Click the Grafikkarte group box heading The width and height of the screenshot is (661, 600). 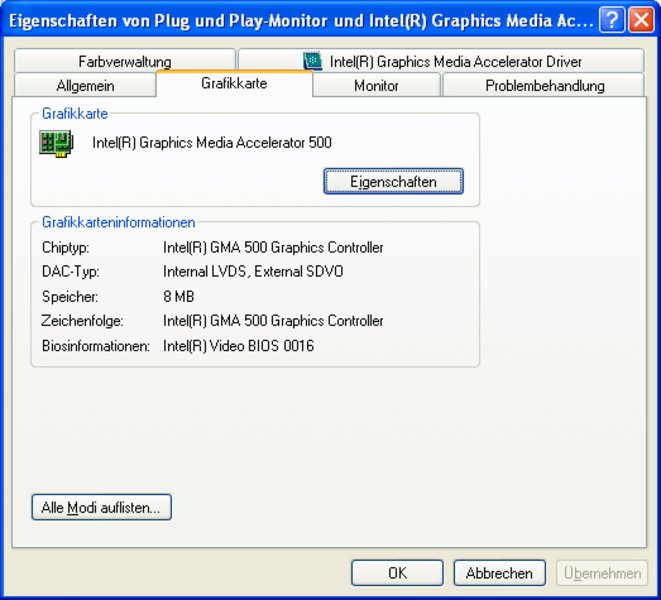tap(75, 113)
